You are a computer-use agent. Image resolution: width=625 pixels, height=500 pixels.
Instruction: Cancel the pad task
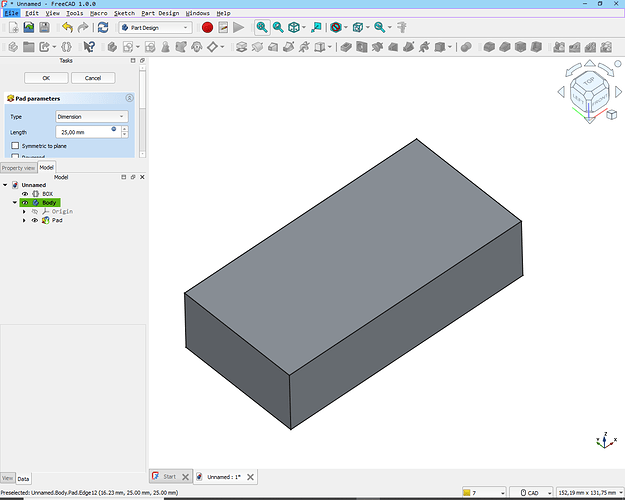coord(93,78)
